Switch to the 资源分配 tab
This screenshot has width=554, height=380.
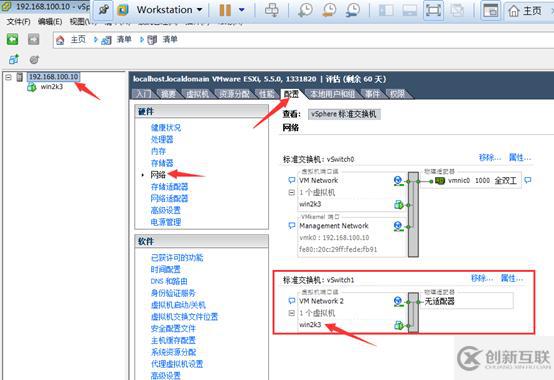[235, 94]
